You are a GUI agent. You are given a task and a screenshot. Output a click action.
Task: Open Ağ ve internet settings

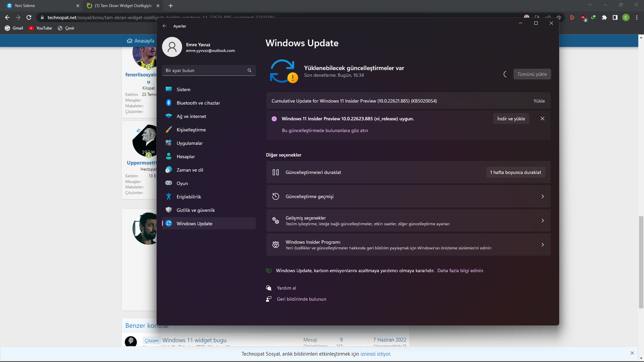[x=191, y=116]
